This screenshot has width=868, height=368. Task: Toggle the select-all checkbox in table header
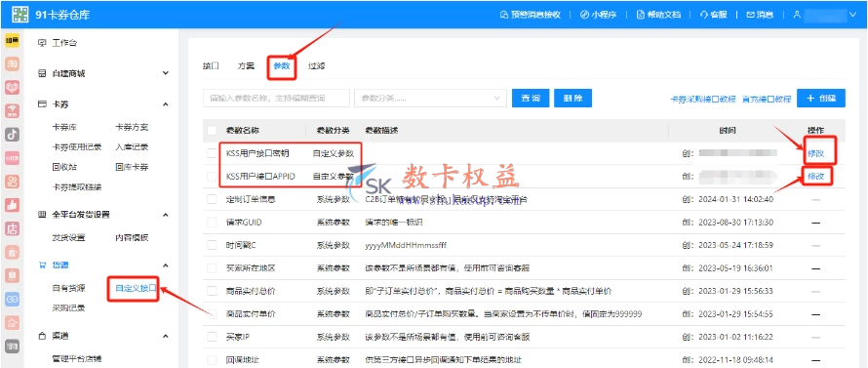[x=212, y=131]
